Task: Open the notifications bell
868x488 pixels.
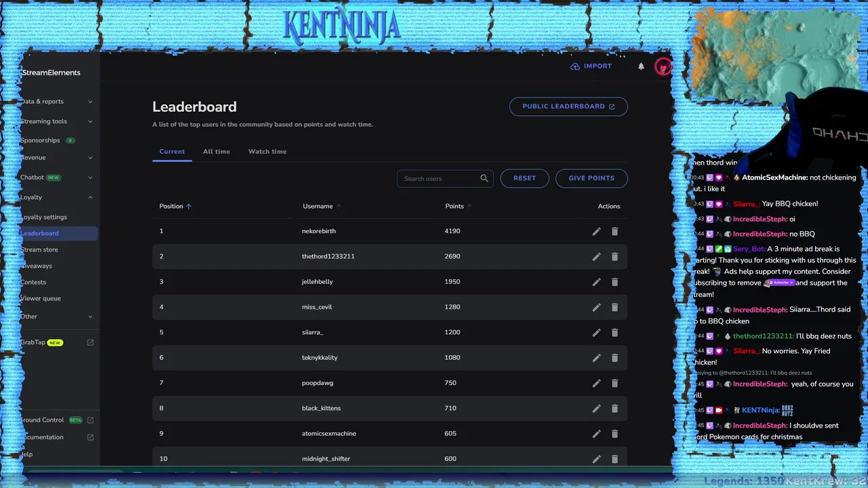Action: point(641,66)
